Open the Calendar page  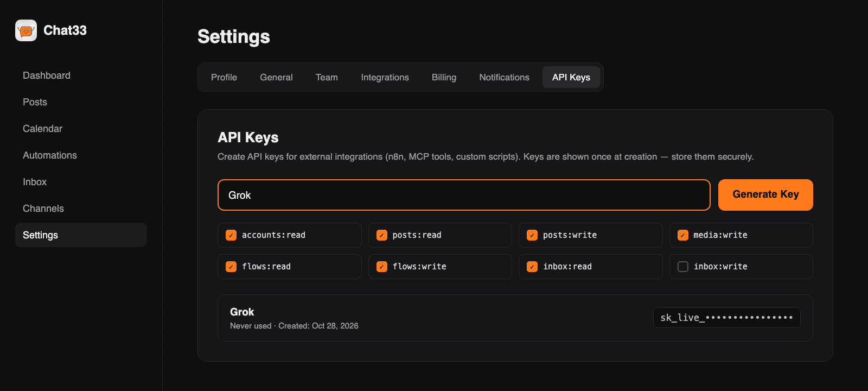click(81, 129)
